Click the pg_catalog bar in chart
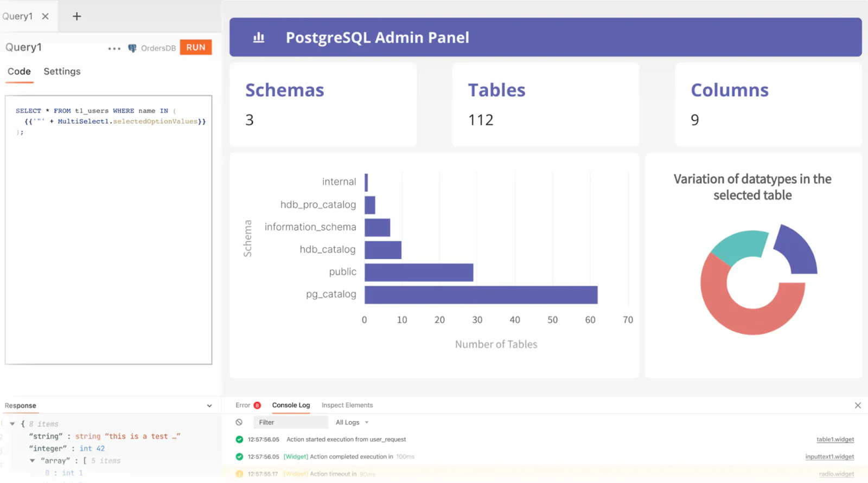 point(481,295)
